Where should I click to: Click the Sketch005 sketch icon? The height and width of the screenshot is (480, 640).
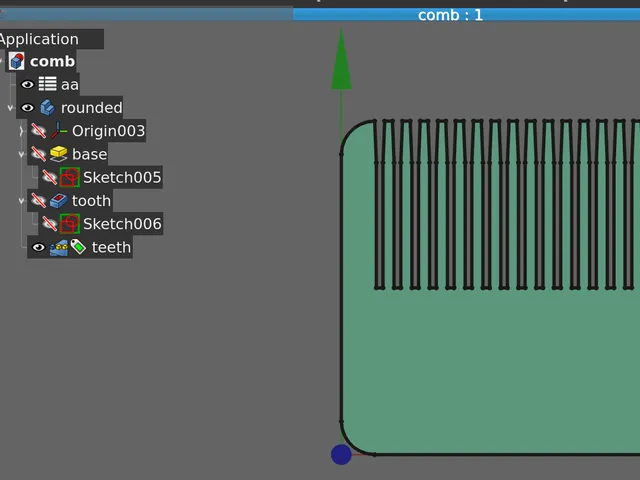coord(70,178)
